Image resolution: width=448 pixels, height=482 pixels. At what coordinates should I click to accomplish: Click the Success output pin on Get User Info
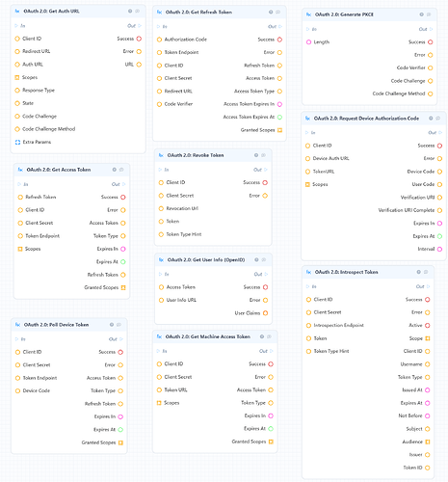pyautogui.click(x=265, y=287)
